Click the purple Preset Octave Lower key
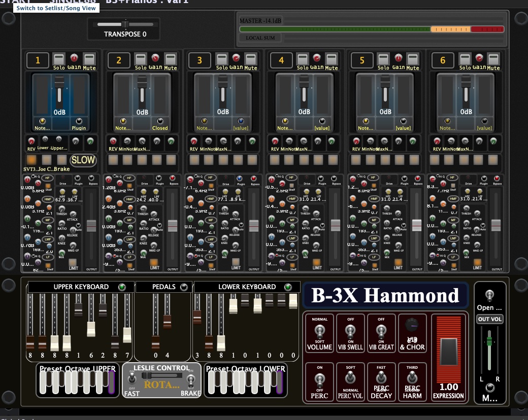 (280, 382)
